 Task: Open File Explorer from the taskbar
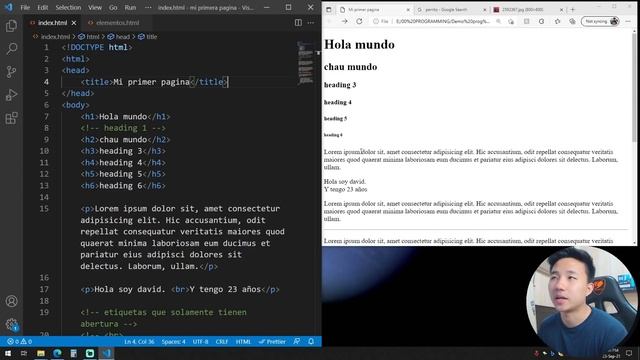pos(41,353)
